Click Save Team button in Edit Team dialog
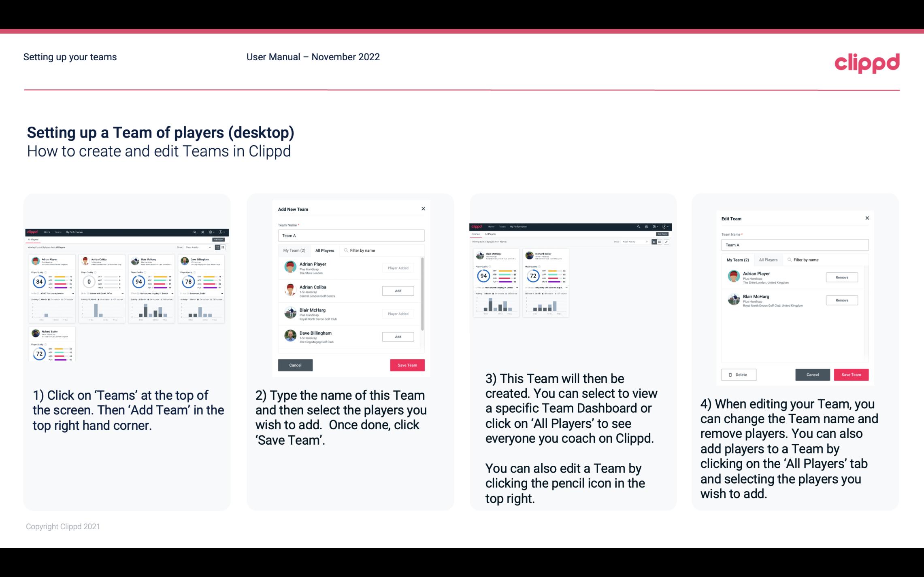The height and width of the screenshot is (577, 924). tap(852, 374)
